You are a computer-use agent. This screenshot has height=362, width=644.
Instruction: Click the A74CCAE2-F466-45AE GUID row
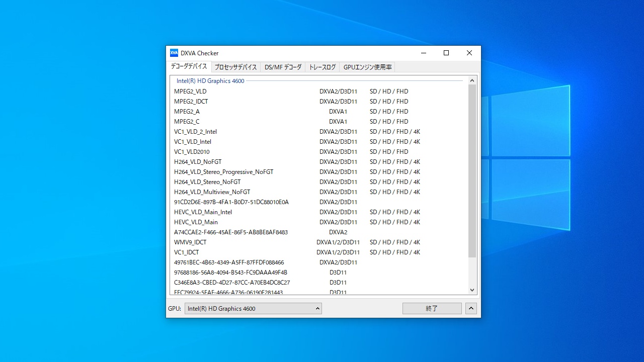click(x=318, y=232)
